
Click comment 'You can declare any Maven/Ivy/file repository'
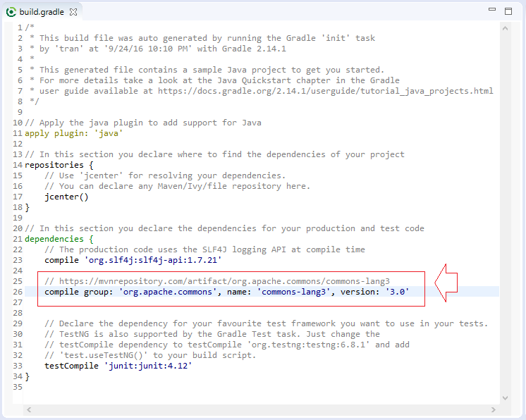click(x=178, y=186)
